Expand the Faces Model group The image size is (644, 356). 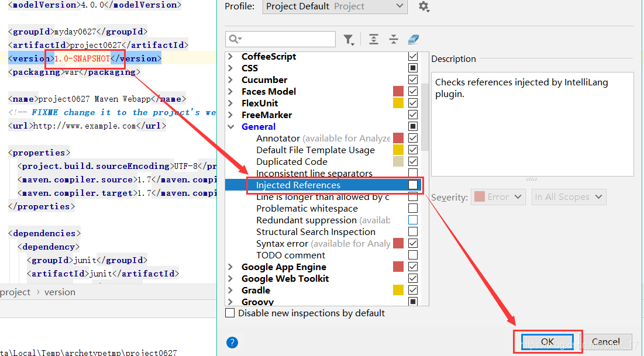(x=230, y=91)
